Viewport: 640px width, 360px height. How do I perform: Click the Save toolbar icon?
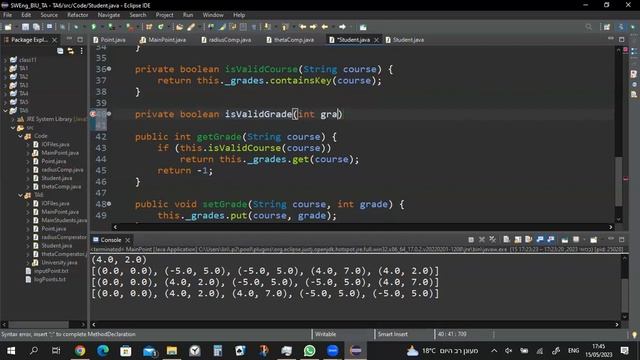(x=25, y=27)
